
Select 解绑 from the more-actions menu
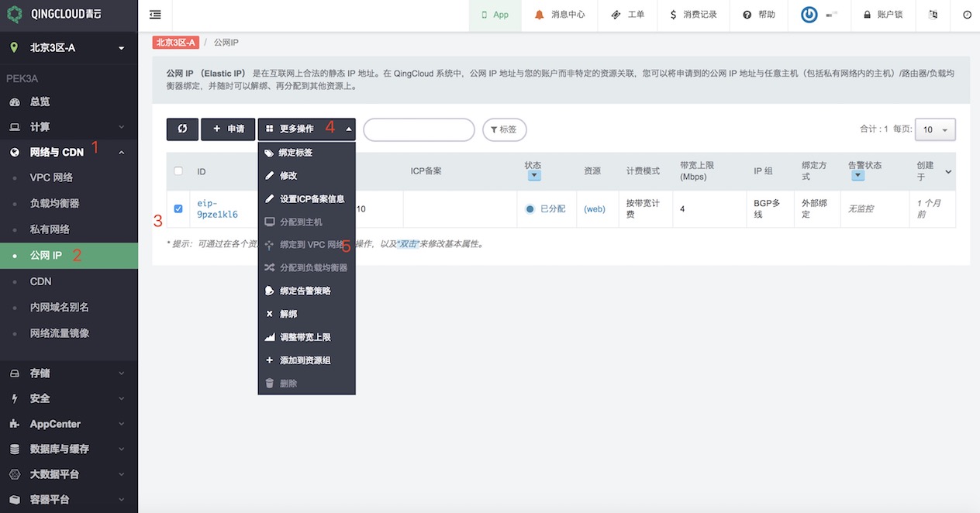pos(288,314)
